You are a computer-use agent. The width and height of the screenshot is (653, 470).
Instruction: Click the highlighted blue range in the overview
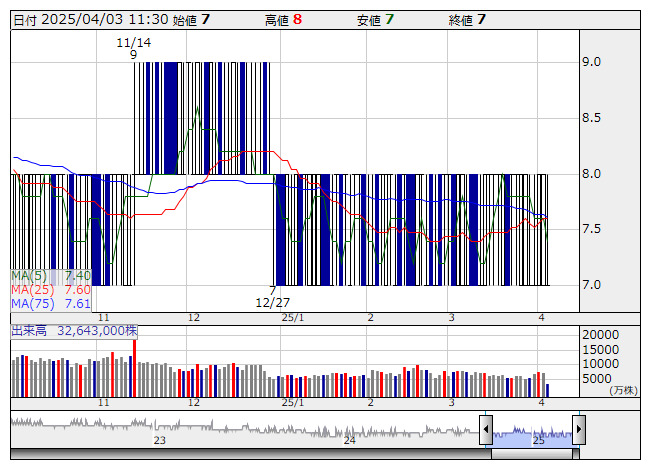tap(532, 431)
